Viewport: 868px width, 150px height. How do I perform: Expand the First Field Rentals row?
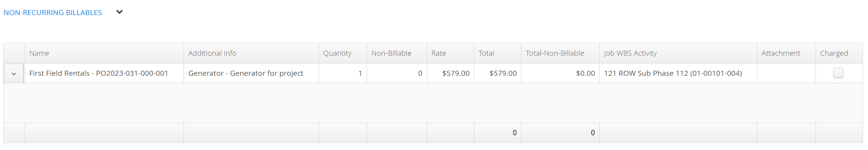[14, 73]
